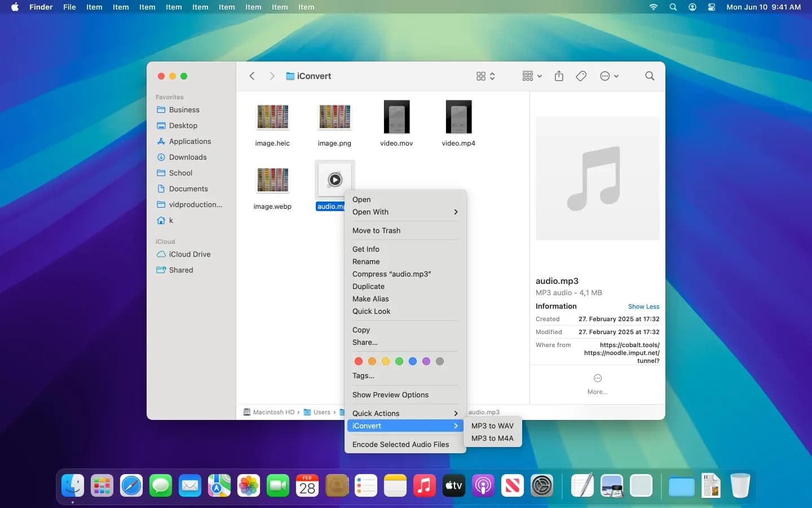Apply the yellow tag color
The image size is (812, 508).
(x=386, y=361)
